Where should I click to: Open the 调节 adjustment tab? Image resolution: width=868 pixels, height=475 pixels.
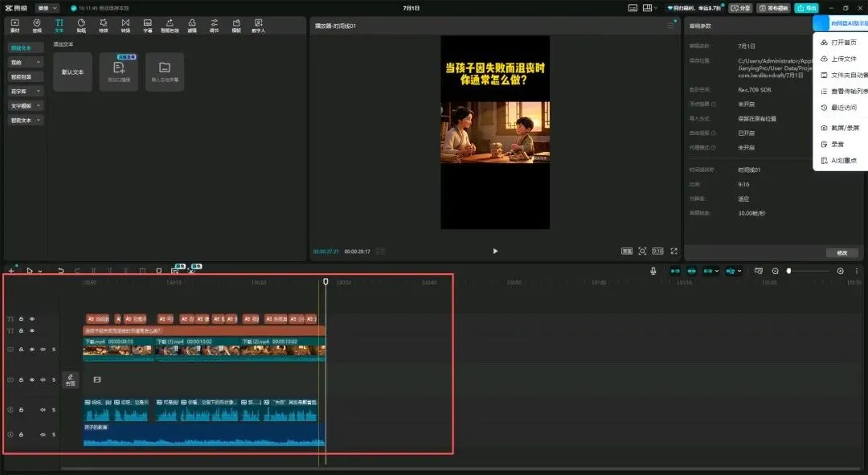215,26
